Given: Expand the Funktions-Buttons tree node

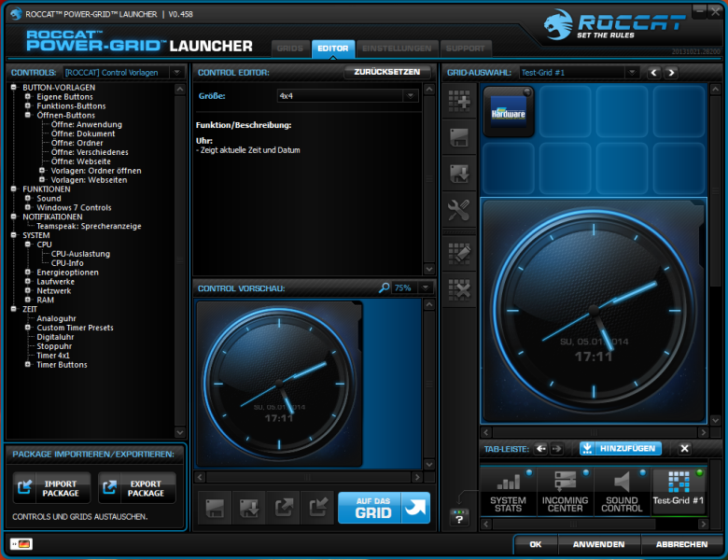Looking at the screenshot, I should click(28, 105).
